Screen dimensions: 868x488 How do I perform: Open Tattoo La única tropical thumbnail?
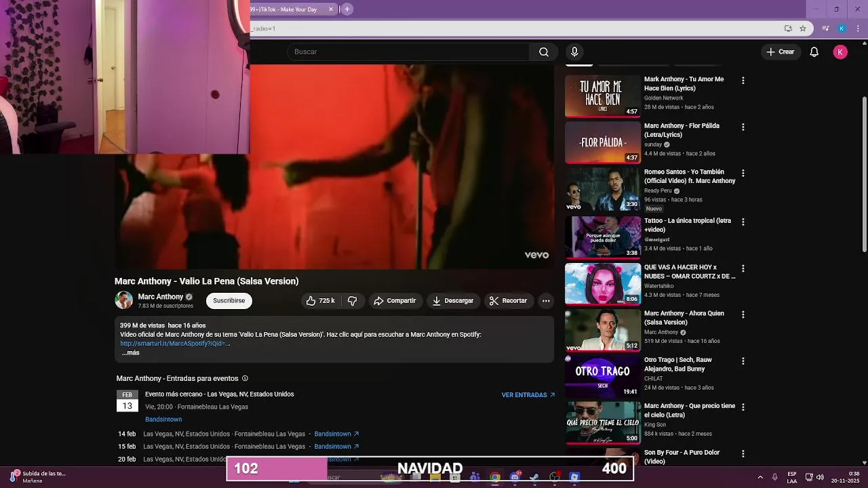(x=603, y=237)
